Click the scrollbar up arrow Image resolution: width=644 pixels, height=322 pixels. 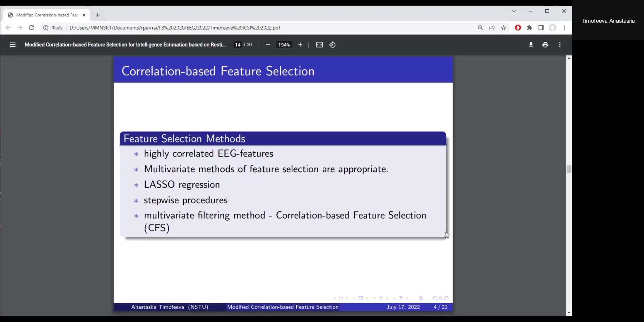[x=569, y=58]
